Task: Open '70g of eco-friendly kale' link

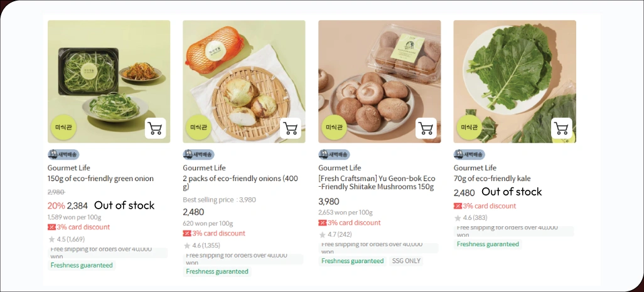Action: (492, 179)
